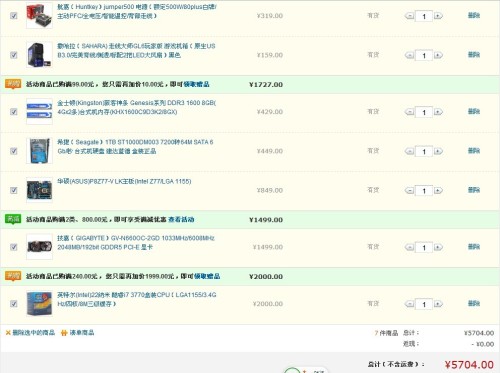Click 领取赠品 link in the ¥1727.00 promotion row
The width and height of the screenshot is (500, 373).
coord(196,84)
